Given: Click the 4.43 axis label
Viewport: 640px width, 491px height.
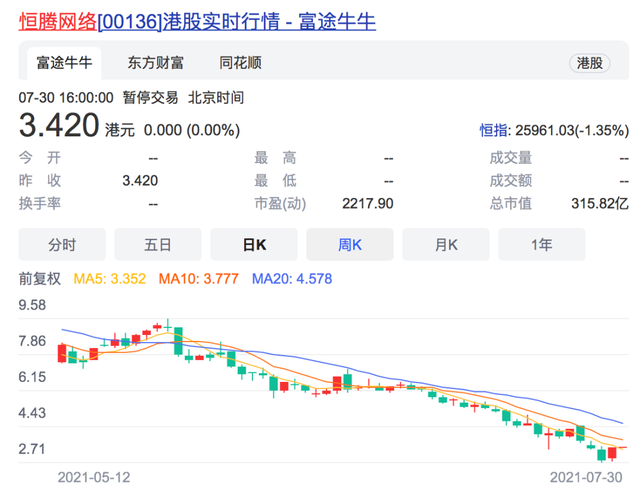Looking at the screenshot, I should click(x=32, y=413).
